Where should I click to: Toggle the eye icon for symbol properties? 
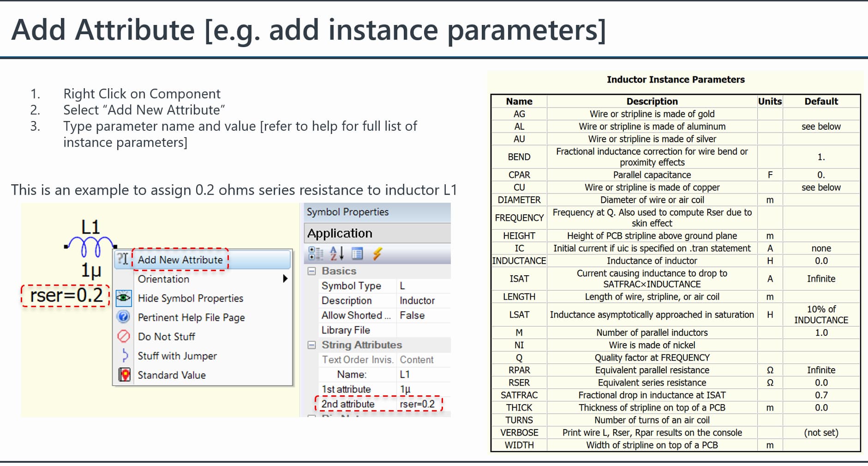pyautogui.click(x=123, y=298)
